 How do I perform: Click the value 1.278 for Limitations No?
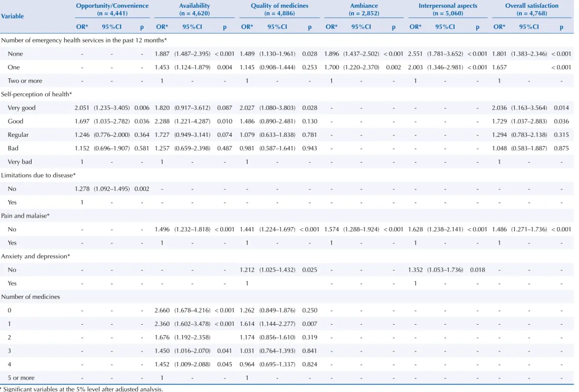pos(82,189)
